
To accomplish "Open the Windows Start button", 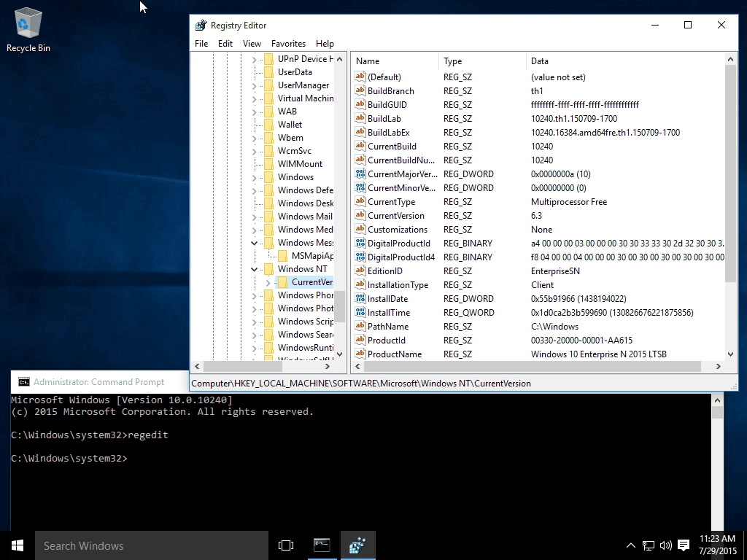I will (x=18, y=545).
